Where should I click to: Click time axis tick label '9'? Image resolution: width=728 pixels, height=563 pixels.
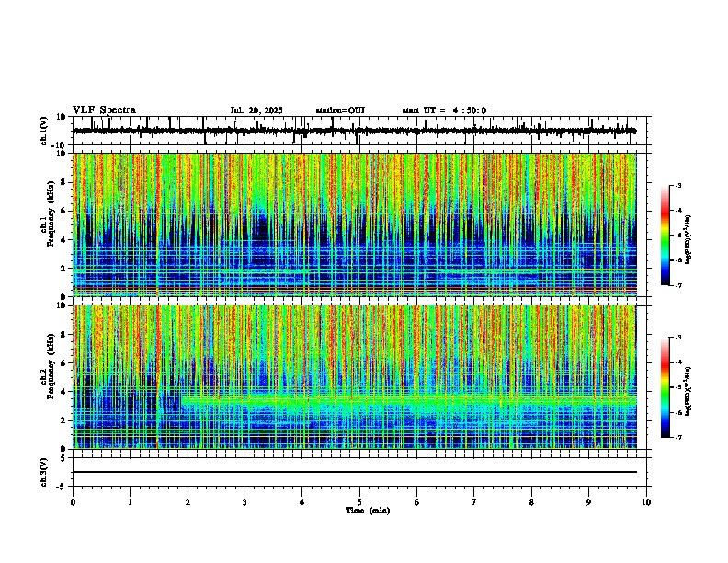pos(588,502)
